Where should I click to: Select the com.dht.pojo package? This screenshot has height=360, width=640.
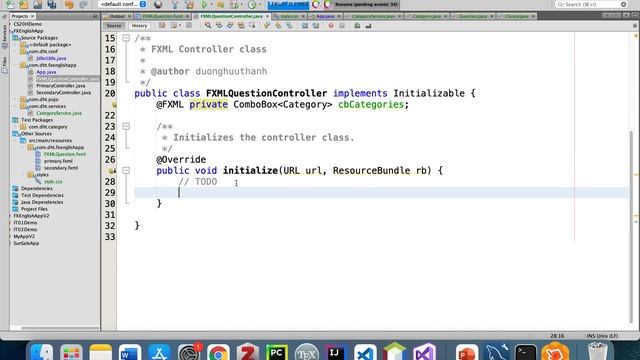43,100
